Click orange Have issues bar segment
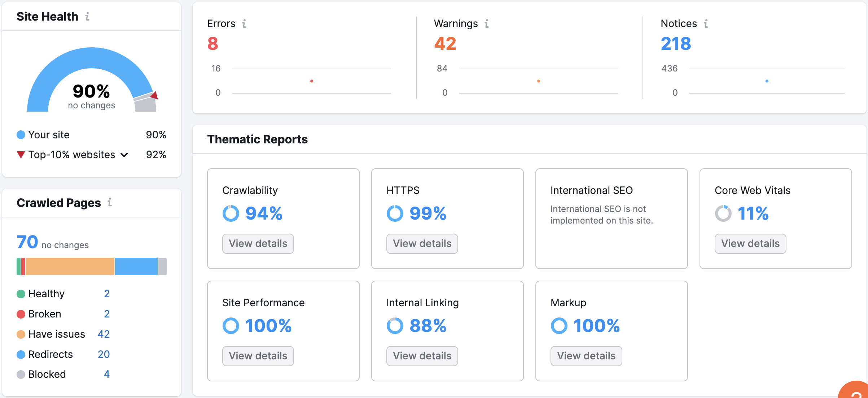The height and width of the screenshot is (398, 868). coord(70,267)
